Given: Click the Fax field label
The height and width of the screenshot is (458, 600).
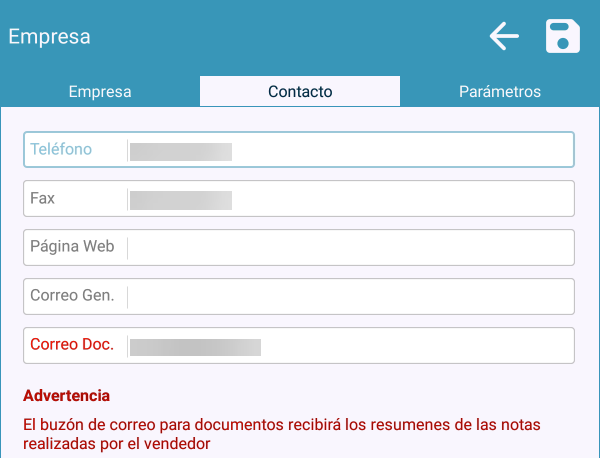Looking at the screenshot, I should pos(43,198).
